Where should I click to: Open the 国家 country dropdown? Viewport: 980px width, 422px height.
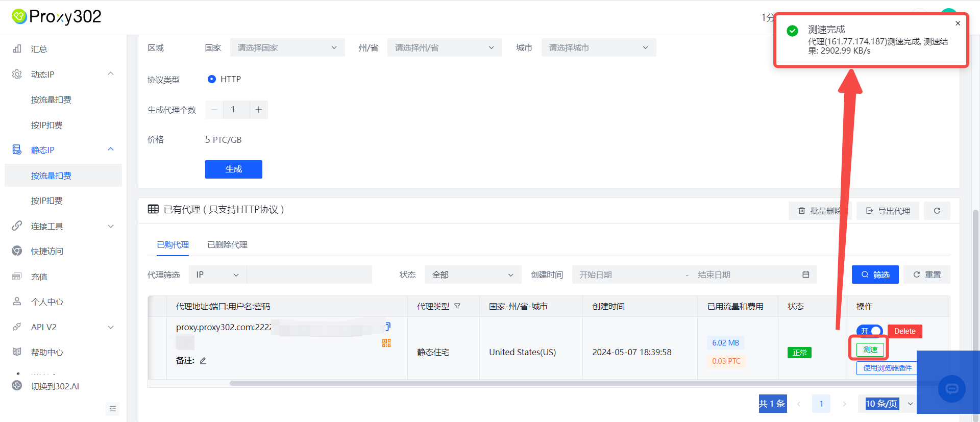pyautogui.click(x=287, y=47)
